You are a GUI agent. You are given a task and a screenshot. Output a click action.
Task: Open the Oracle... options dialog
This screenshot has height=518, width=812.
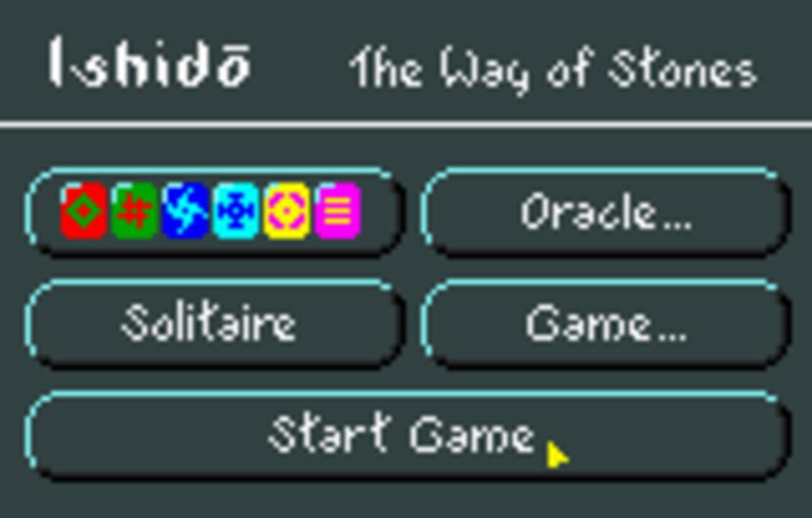[606, 212]
